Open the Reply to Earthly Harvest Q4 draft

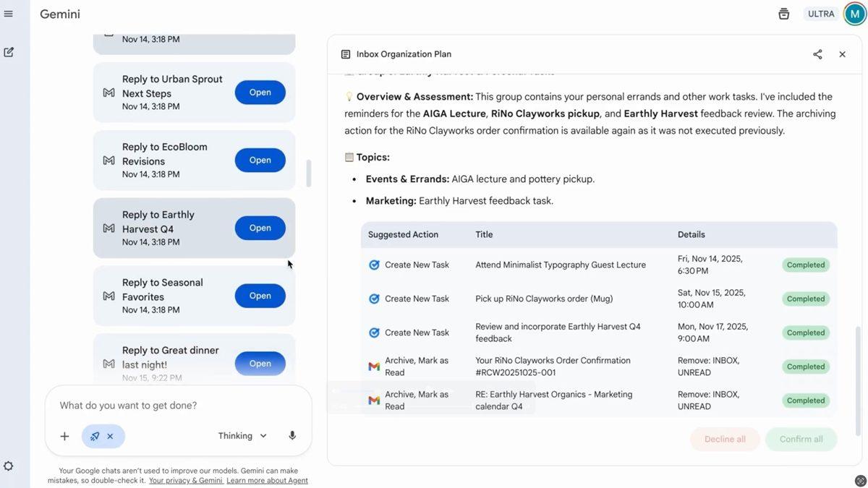(x=260, y=227)
